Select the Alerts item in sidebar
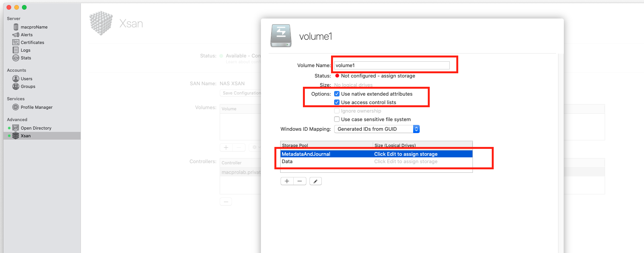Screen dimensions: 644x253 (27, 35)
